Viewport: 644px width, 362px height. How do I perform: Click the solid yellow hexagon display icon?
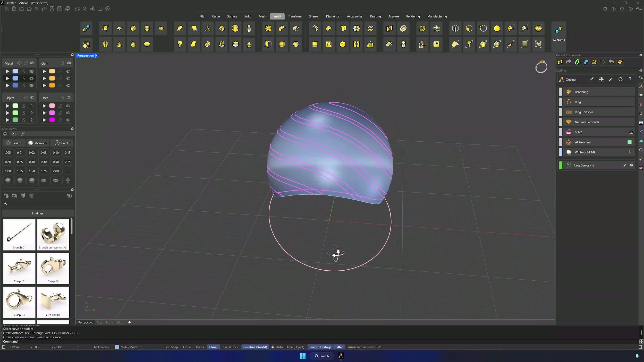pyautogui.click(x=497, y=28)
